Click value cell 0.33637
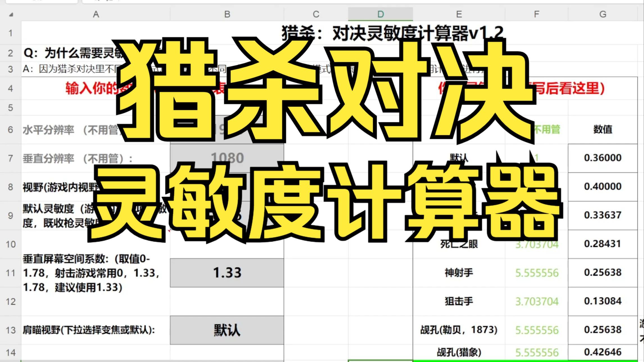The height and width of the screenshot is (362, 644). tap(603, 216)
